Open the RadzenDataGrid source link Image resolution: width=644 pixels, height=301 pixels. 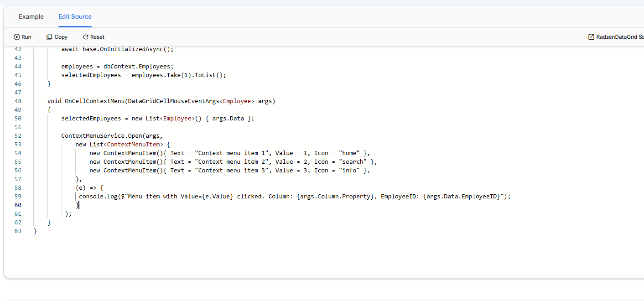(x=616, y=37)
